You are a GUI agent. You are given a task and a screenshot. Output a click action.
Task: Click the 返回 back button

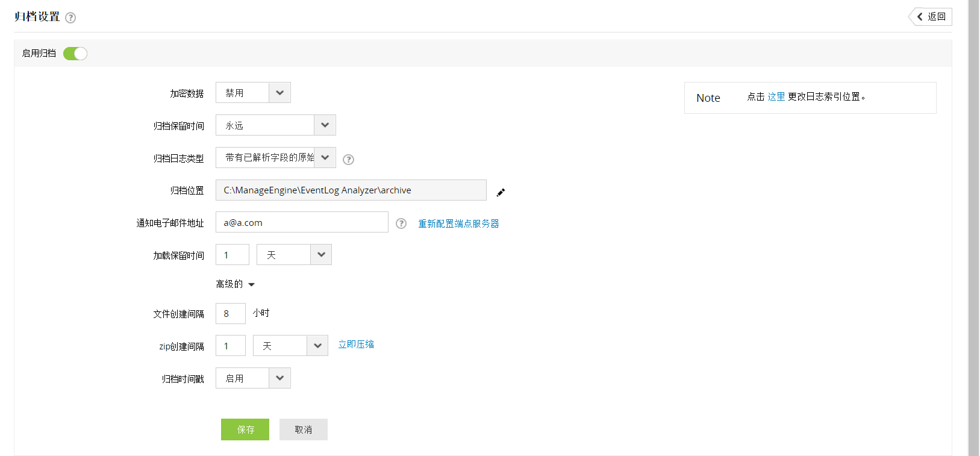click(931, 16)
